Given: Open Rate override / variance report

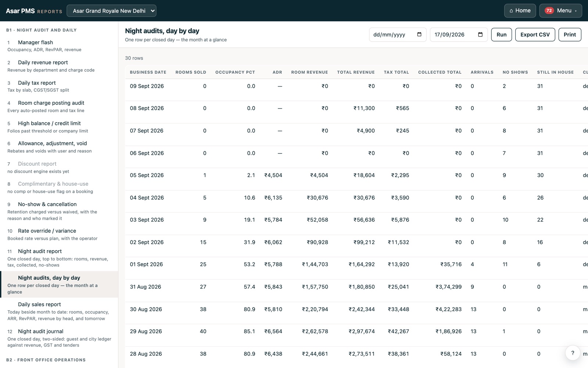Looking at the screenshot, I should tap(59, 234).
